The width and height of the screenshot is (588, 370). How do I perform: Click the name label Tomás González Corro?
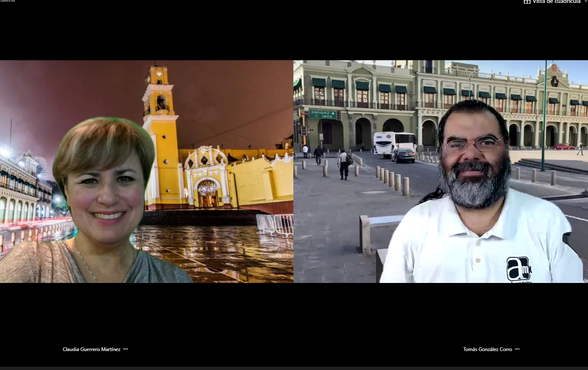tap(487, 349)
